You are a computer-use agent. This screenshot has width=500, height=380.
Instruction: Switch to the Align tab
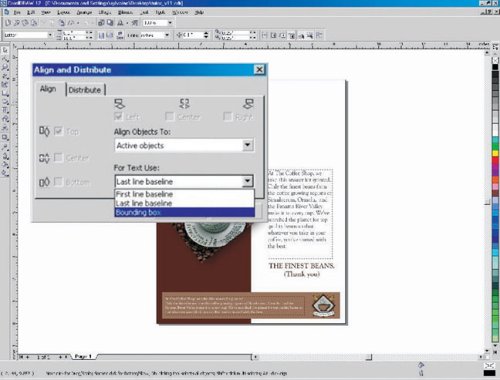[49, 89]
